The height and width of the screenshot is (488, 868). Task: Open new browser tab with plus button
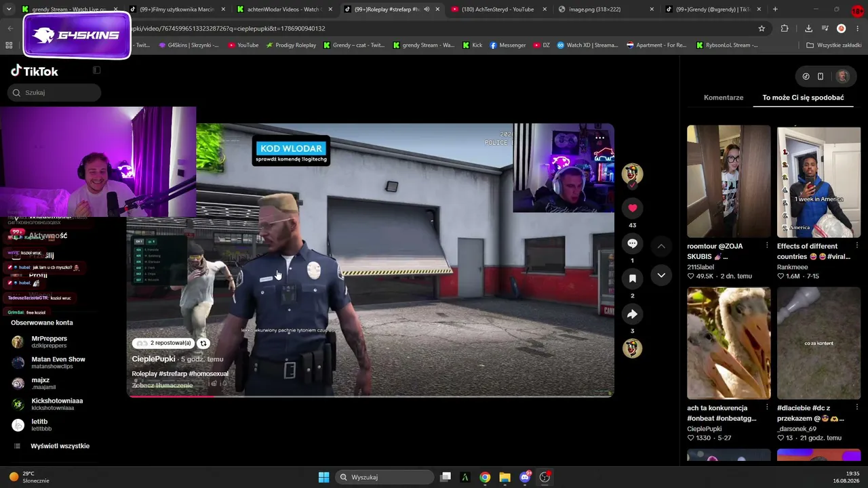[775, 9]
